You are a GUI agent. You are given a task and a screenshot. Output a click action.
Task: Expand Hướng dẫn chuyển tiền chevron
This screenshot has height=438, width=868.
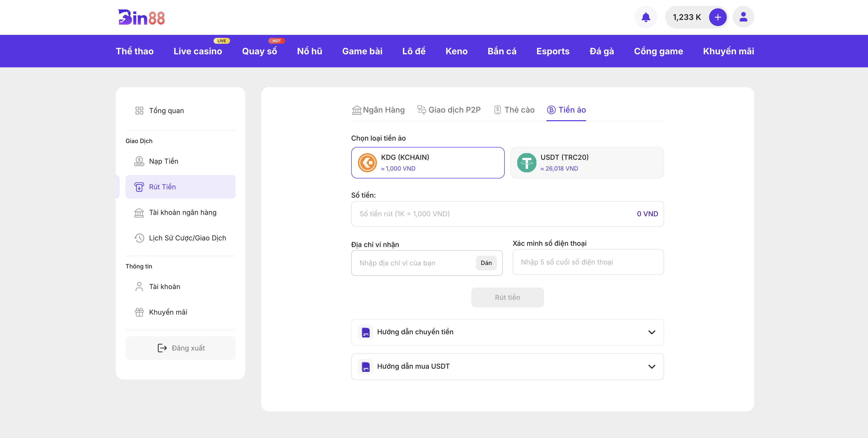pos(652,333)
